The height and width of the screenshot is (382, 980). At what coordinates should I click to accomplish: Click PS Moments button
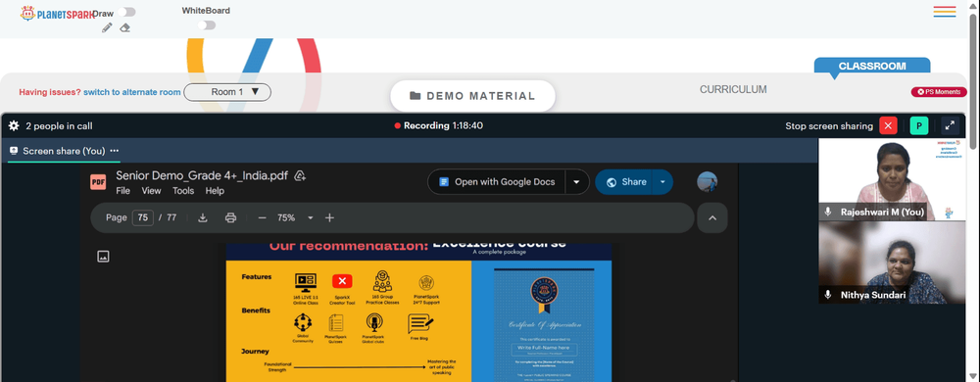(x=939, y=92)
